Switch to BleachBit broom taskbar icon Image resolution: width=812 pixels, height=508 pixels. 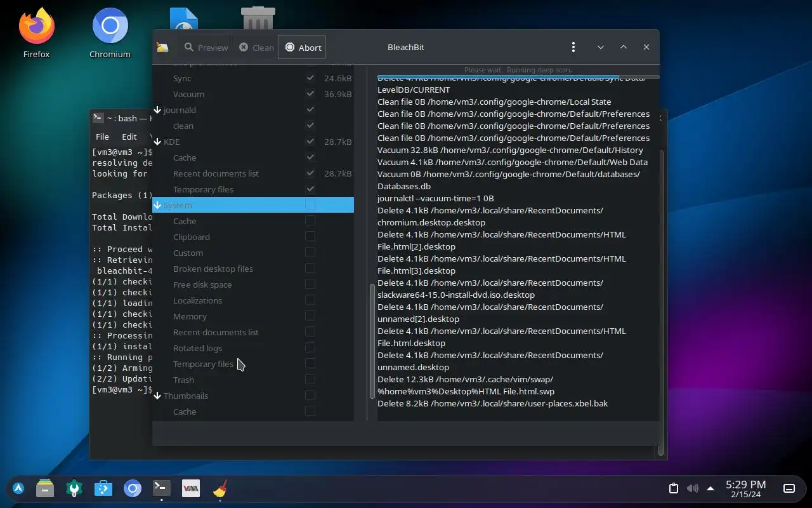pyautogui.click(x=220, y=488)
